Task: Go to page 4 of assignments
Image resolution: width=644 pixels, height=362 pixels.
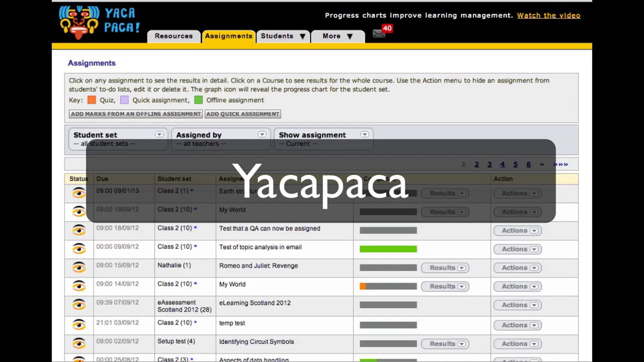Action: (x=503, y=164)
